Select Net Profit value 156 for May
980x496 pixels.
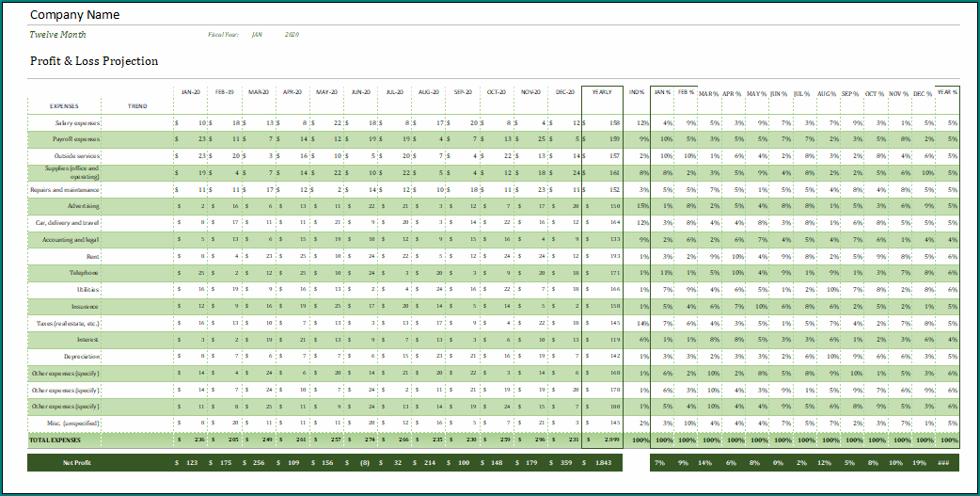325,463
